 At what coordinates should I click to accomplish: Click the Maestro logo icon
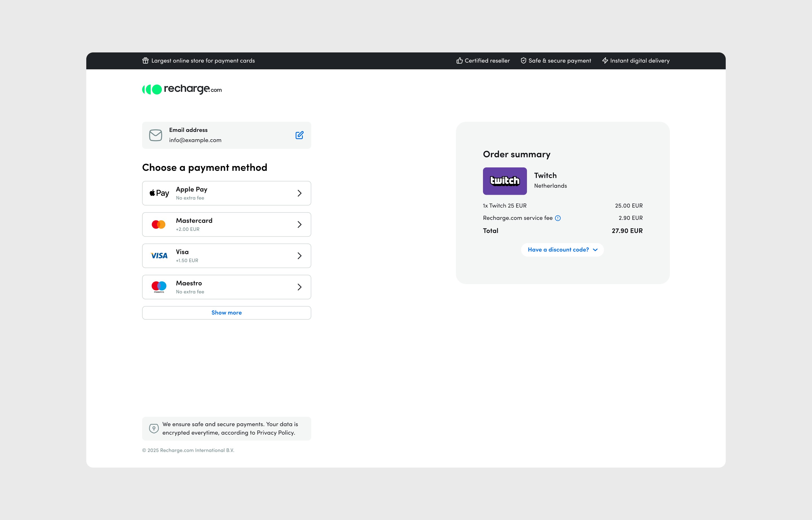pos(159,287)
